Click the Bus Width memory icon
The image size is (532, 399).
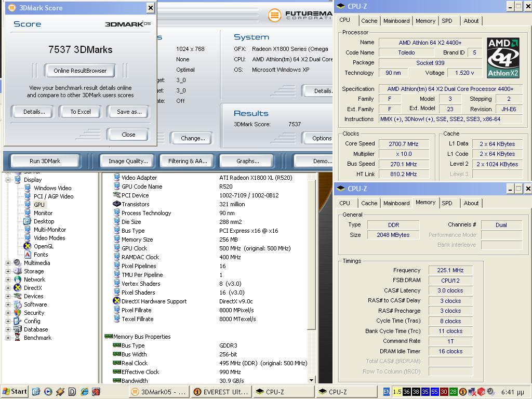(x=117, y=354)
